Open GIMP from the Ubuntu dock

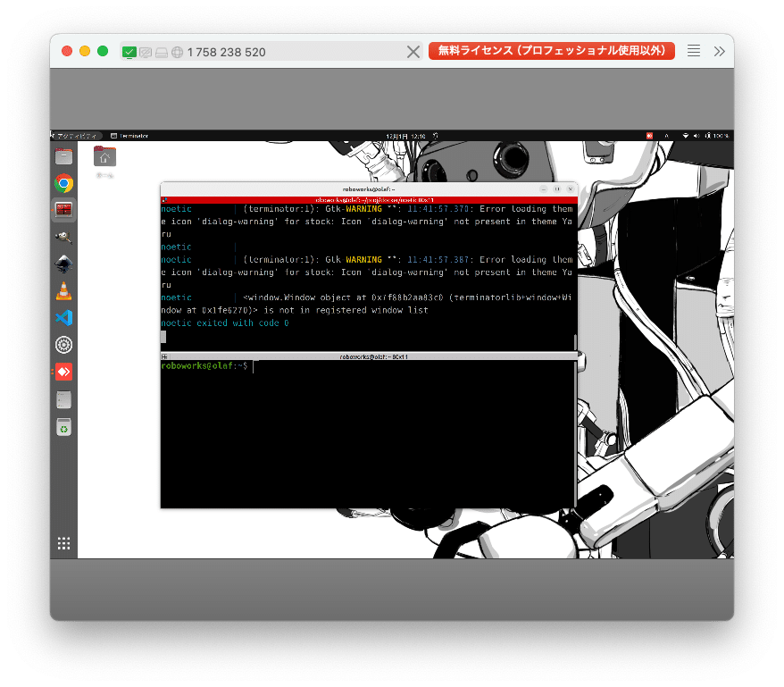click(63, 237)
